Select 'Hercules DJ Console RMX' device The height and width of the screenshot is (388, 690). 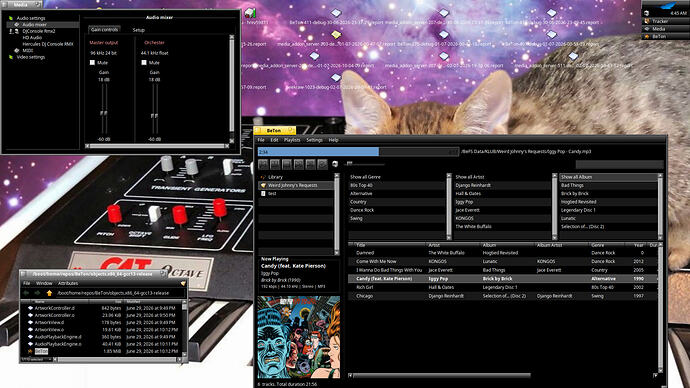coord(48,44)
